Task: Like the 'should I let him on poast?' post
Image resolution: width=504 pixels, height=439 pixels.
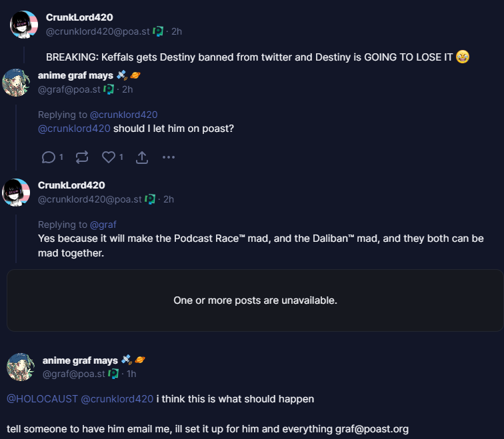Action: tap(109, 157)
